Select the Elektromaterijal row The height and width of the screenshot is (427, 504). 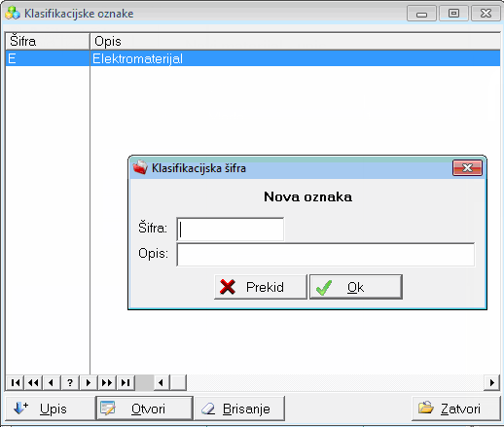pos(253,58)
